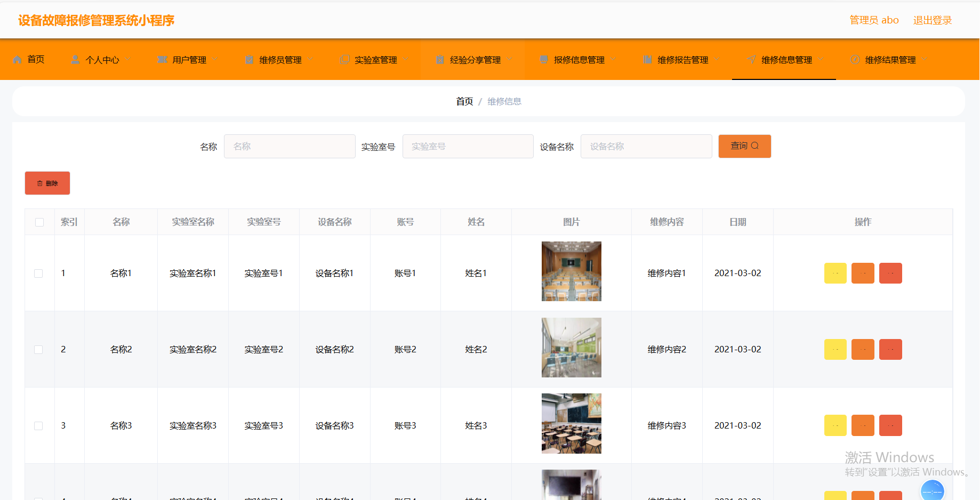
Task: Click the red action button in row 名称1
Action: [890, 273]
